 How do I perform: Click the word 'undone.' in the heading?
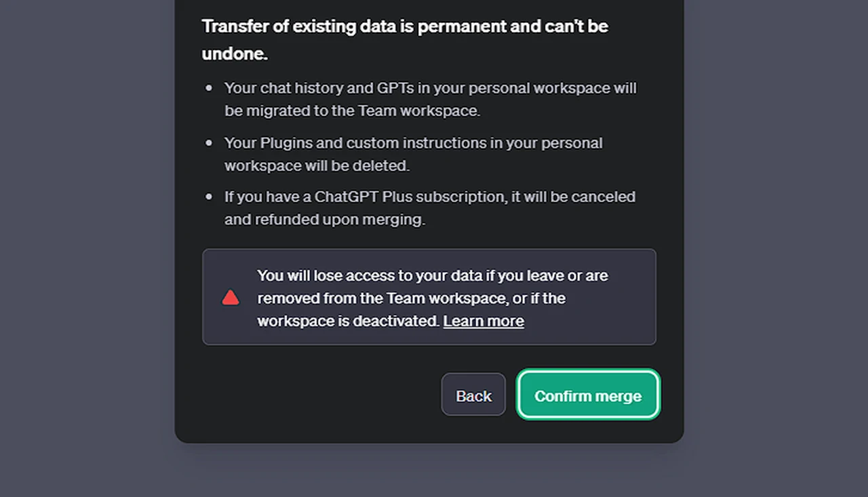[235, 54]
